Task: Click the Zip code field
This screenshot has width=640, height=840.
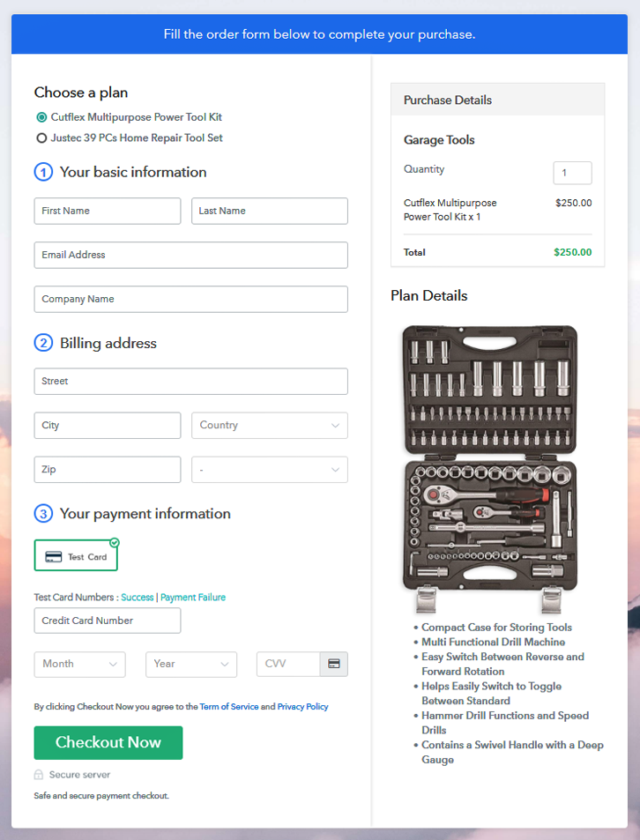Action: (x=108, y=470)
